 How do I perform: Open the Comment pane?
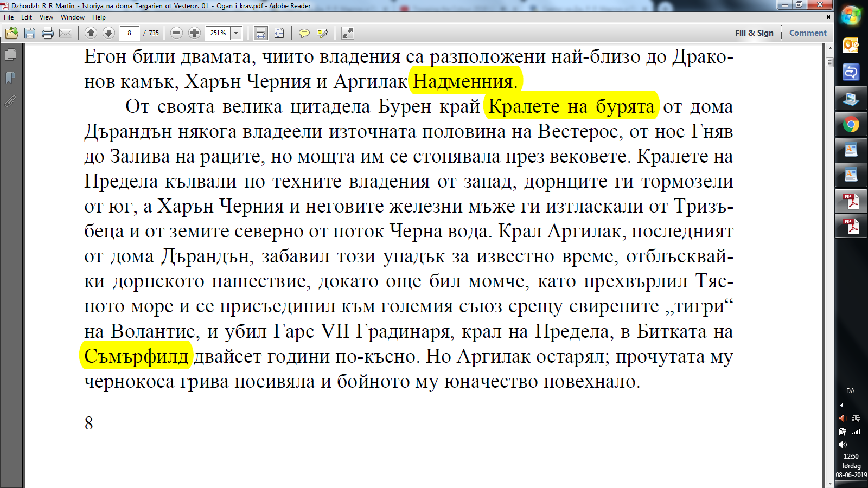coord(808,33)
